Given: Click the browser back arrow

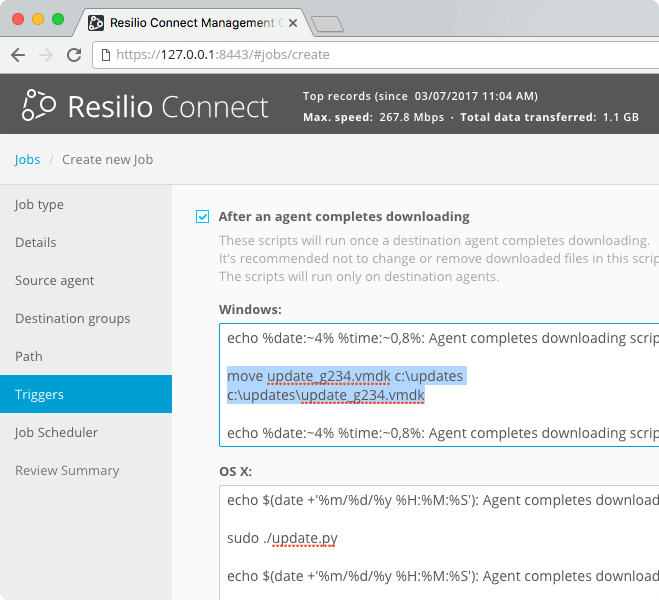Looking at the screenshot, I should coord(18,55).
